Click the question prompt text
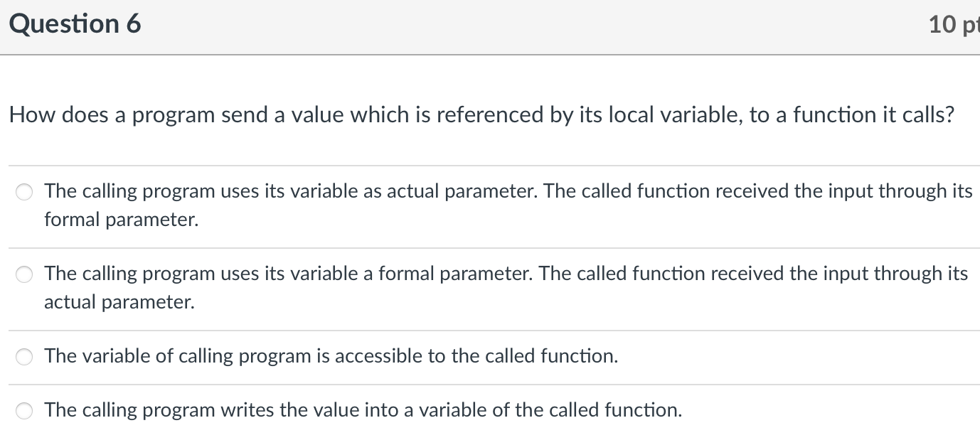The height and width of the screenshot is (445, 980). coord(481,114)
